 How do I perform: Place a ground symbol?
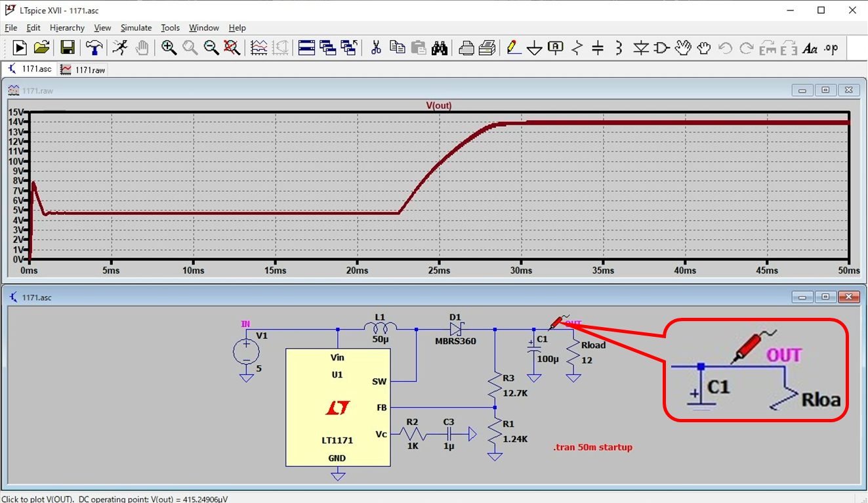[x=535, y=47]
